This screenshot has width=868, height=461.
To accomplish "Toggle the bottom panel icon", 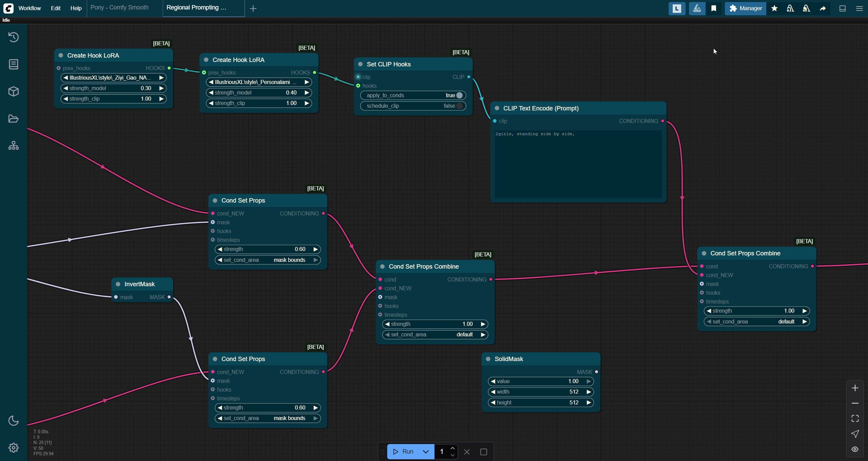I will [843, 8].
